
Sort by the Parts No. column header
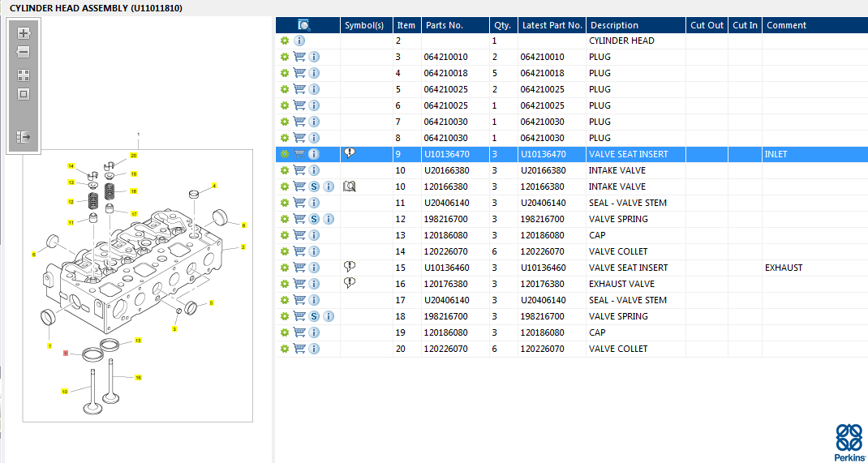[444, 25]
